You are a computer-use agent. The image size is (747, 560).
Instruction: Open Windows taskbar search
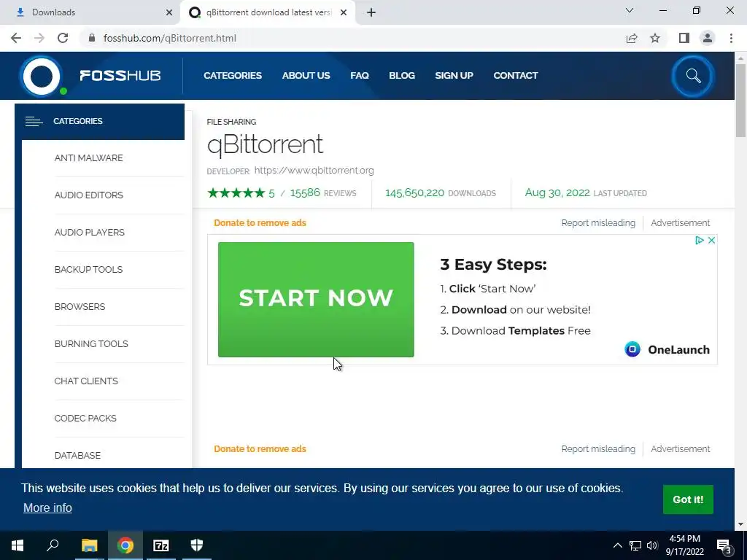[x=53, y=545]
